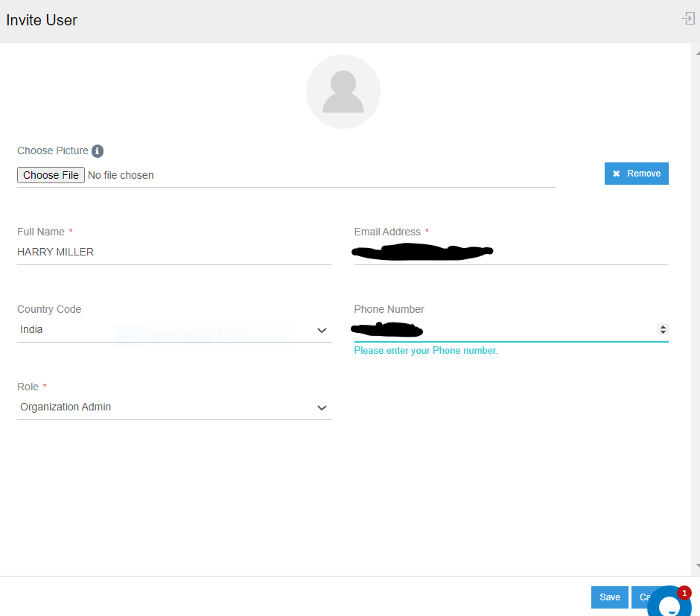Click the x icon inside the Remove button
700x616 pixels.
click(617, 173)
